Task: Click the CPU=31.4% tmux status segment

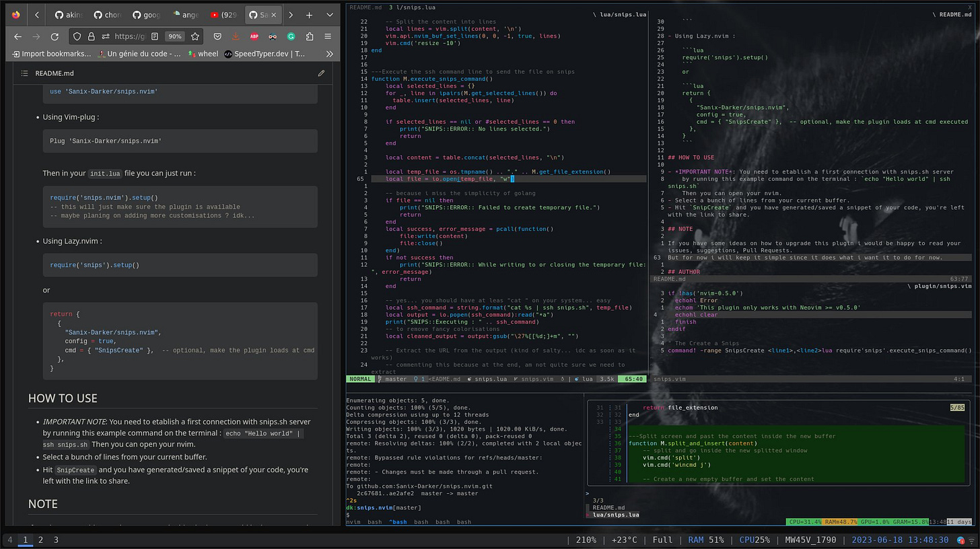Action: coord(803,522)
